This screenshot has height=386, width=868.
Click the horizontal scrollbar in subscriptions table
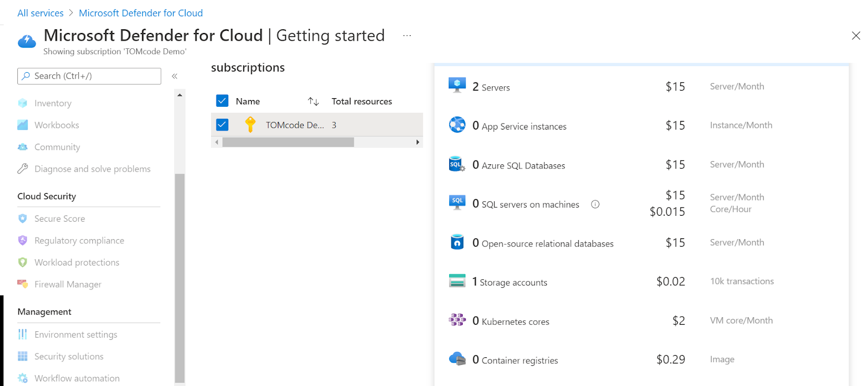click(x=288, y=142)
